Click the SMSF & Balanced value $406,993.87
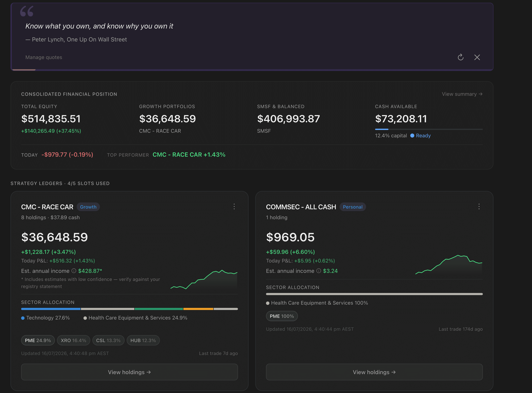This screenshot has width=532, height=393. coord(288,119)
